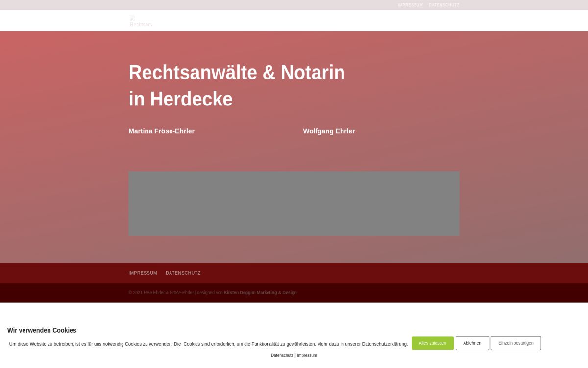
Task: Open individual cookie settings via Einzeln bestätigen
Action: point(516,343)
